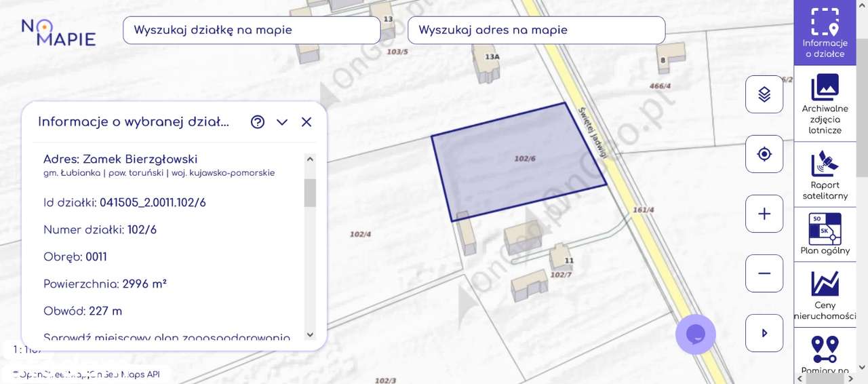868x384 pixels.
Task: Open the "Plan ogólny" tool
Action: (825, 234)
